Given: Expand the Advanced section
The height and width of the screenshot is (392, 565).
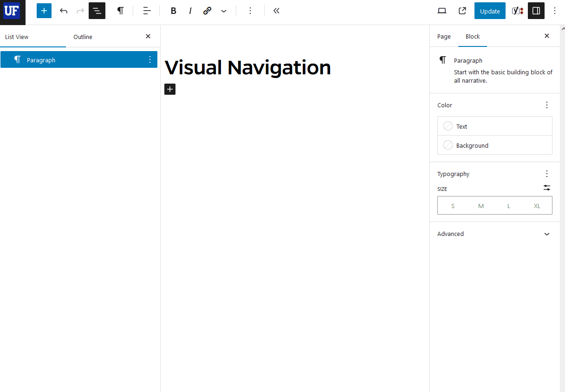Looking at the screenshot, I should (494, 234).
